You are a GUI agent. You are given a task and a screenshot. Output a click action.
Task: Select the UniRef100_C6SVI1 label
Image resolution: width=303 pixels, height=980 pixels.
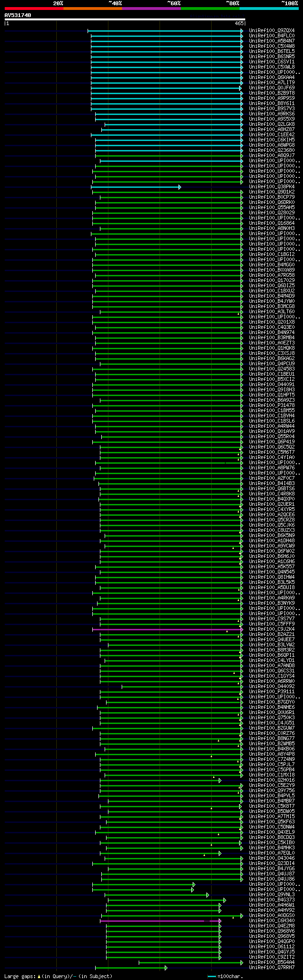272,62
